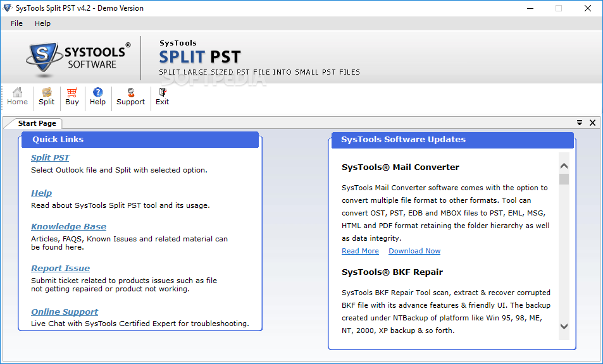Open the Help quick link
The height and width of the screenshot is (364, 603).
(42, 193)
